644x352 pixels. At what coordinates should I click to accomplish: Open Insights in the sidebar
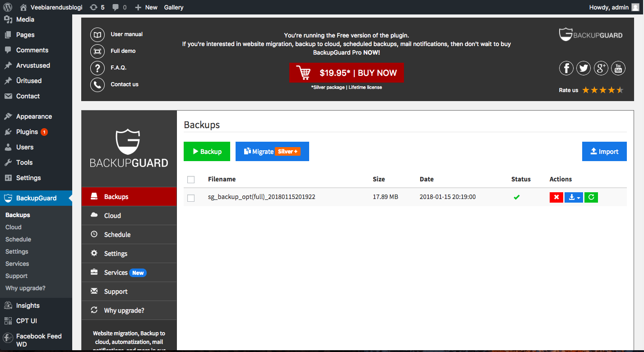click(36, 306)
